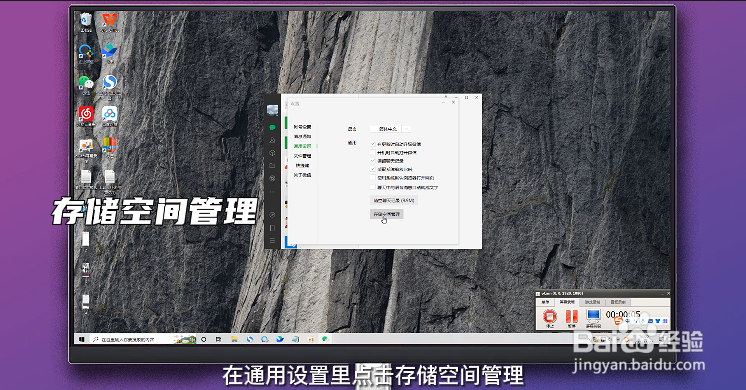
Task: Select 文件管理 in settings sidebar
Action: (302, 156)
